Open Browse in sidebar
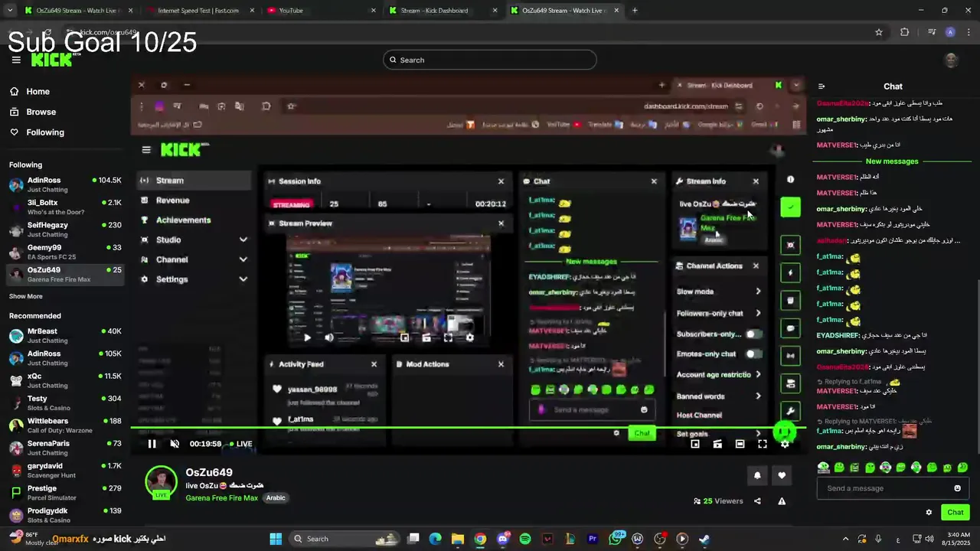The height and width of the screenshot is (551, 980). [x=41, y=112]
